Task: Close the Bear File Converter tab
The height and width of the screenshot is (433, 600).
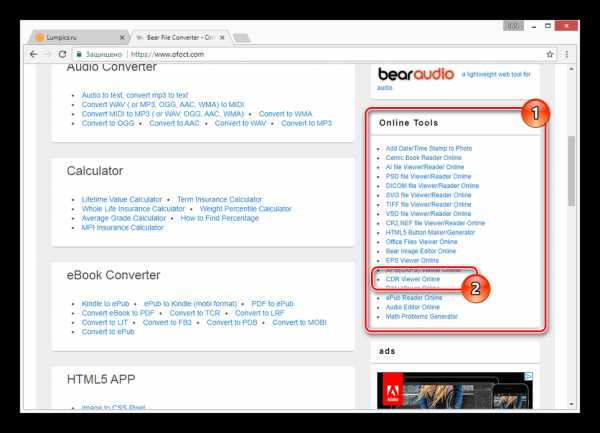Action: click(x=222, y=37)
